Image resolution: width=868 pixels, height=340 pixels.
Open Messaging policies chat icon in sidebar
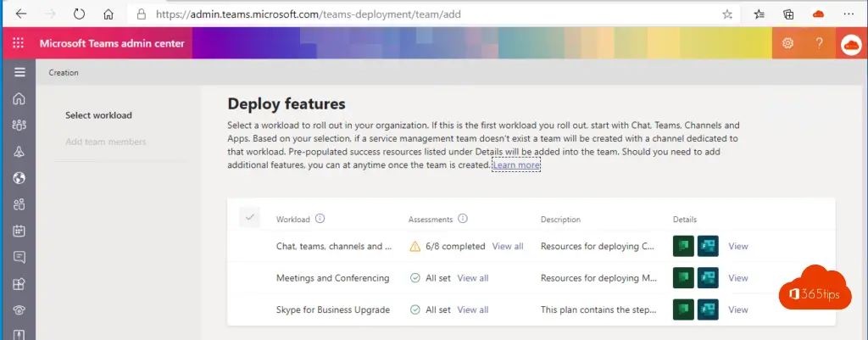click(x=19, y=257)
